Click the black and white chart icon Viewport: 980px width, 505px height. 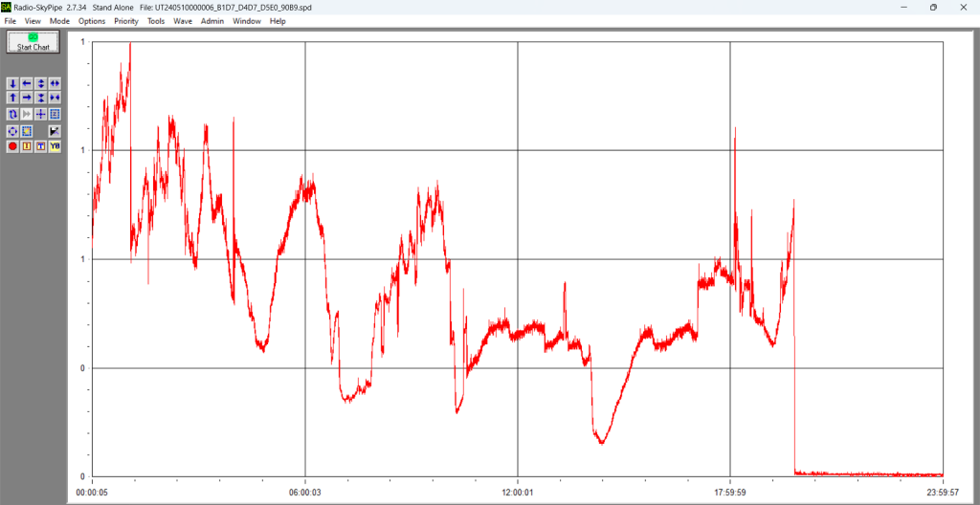pos(55,131)
